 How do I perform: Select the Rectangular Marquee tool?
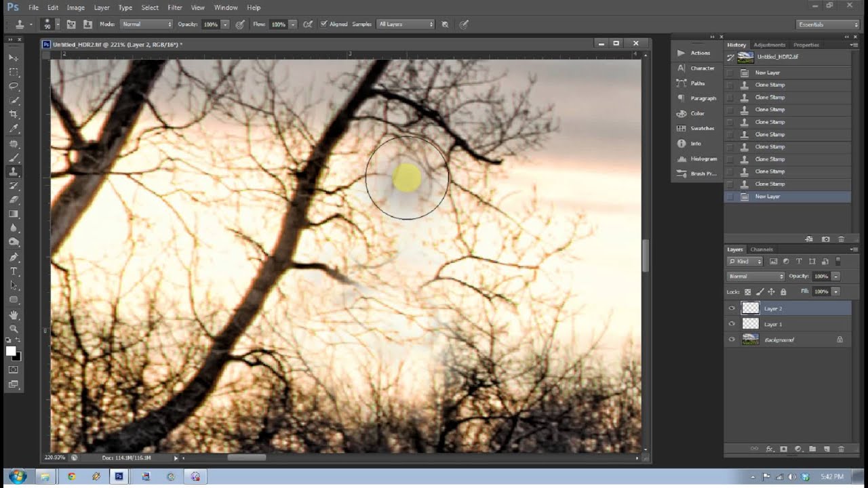[14, 72]
